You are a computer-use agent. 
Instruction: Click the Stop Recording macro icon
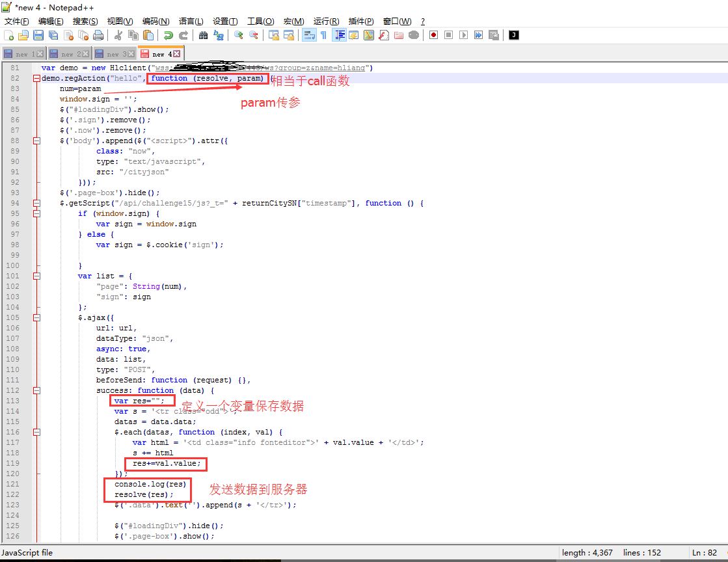448,35
